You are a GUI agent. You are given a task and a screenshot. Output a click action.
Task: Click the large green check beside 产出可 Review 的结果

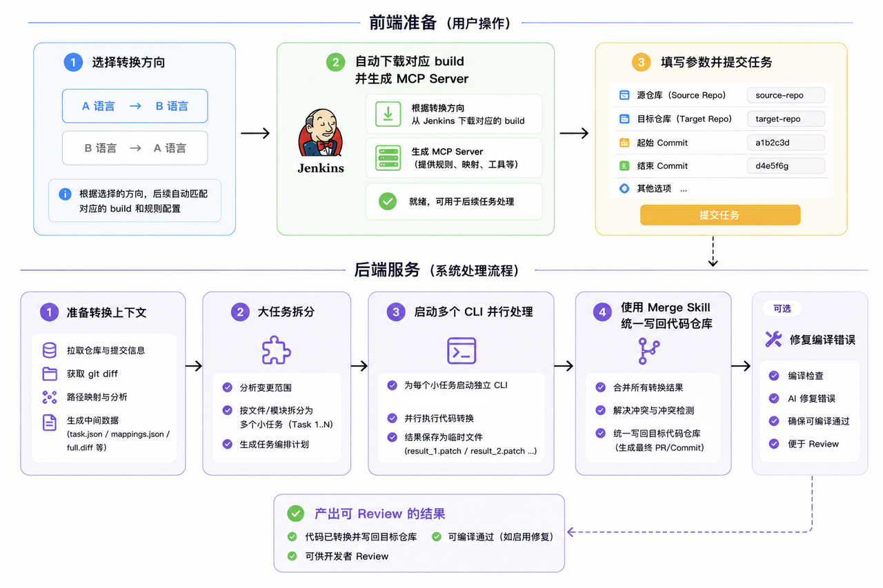tap(296, 514)
